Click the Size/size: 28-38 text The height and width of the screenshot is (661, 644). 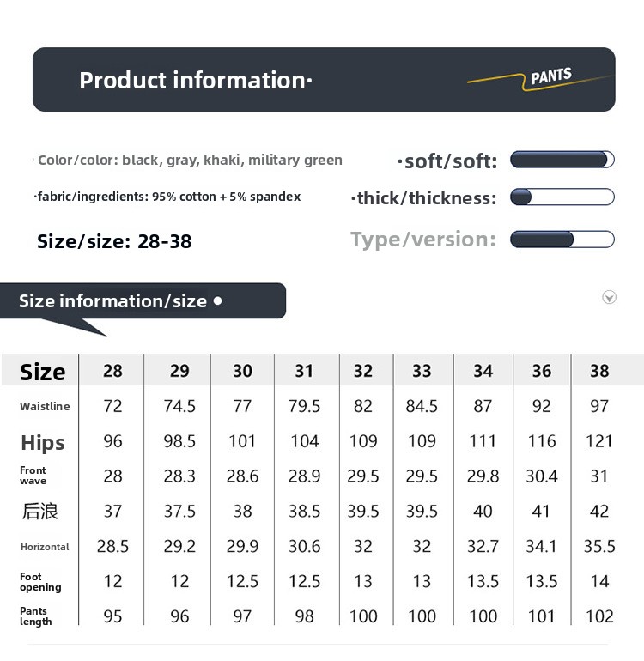coord(114,241)
